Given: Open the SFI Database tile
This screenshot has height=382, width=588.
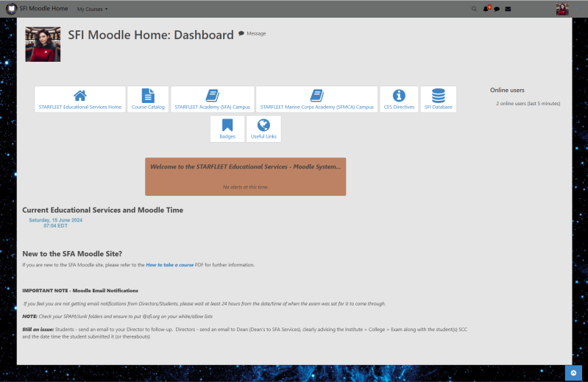Looking at the screenshot, I should pyautogui.click(x=439, y=99).
